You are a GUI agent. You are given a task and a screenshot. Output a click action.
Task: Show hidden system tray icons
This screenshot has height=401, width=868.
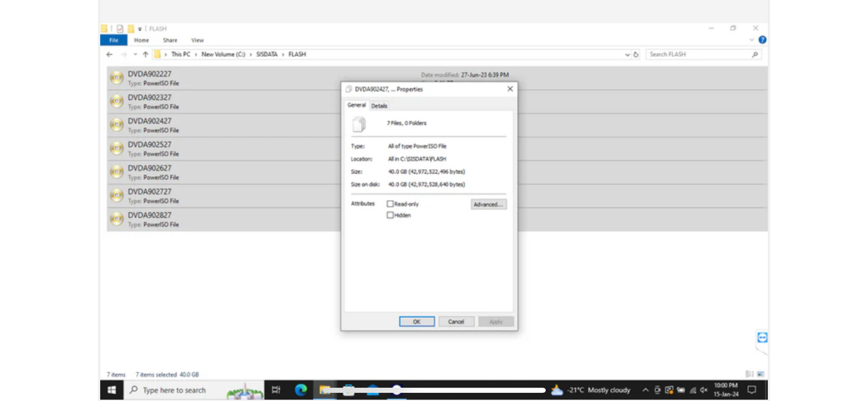(x=645, y=390)
